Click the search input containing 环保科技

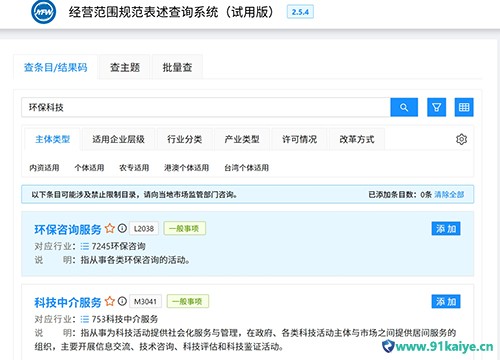(206, 107)
